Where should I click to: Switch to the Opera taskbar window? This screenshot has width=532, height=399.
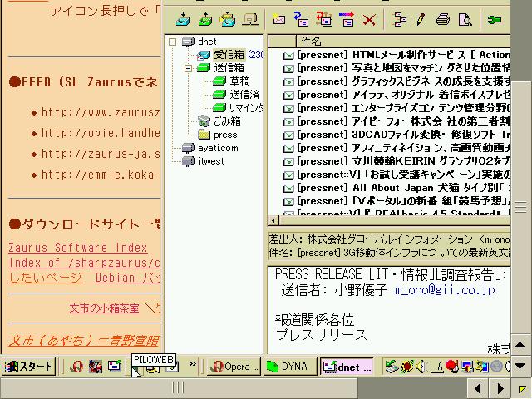[x=234, y=367]
